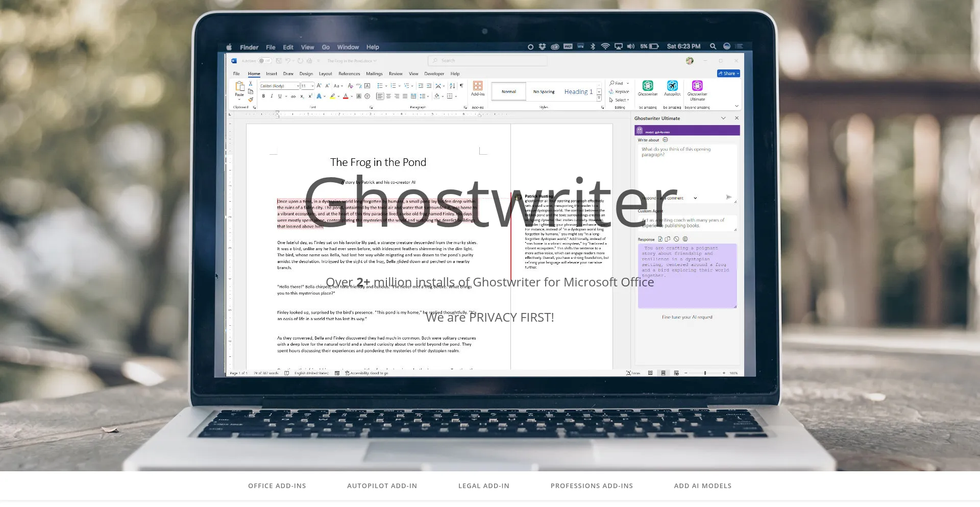Toggle underline formatting

pos(280,96)
